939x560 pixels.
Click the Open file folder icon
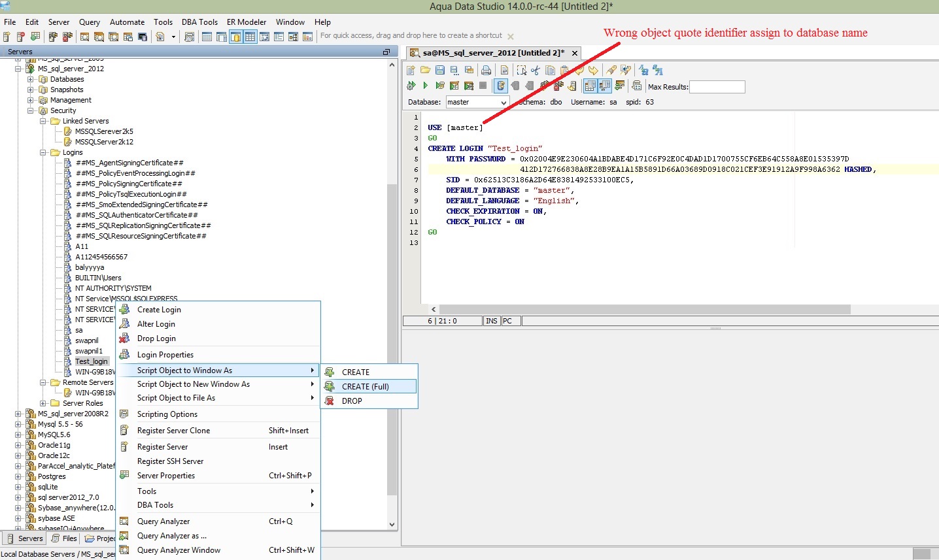425,71
